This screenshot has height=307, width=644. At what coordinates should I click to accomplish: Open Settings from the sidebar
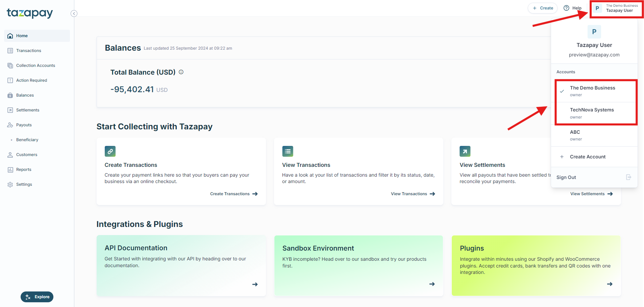pyautogui.click(x=37, y=184)
